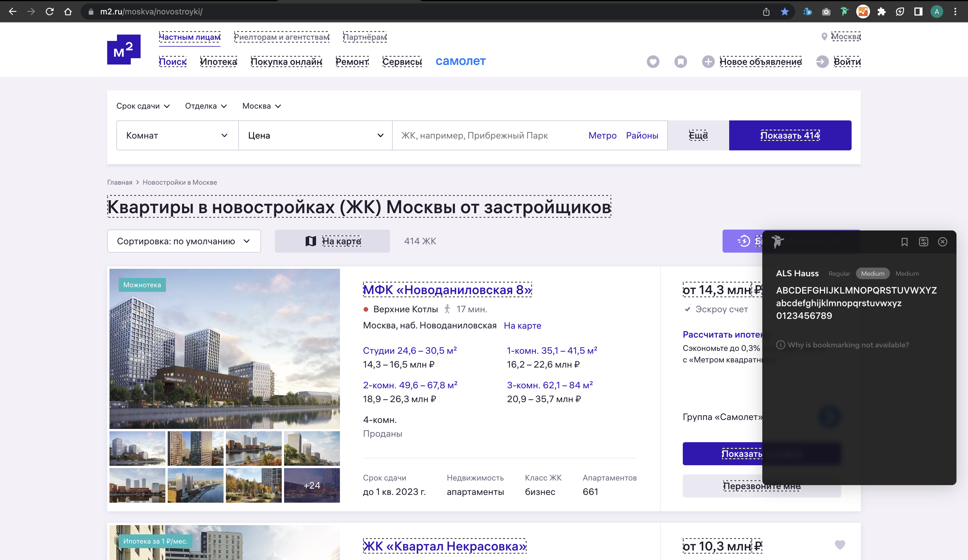This screenshot has height=560, width=968.
Task: Open Chrome extensions puzzle icon
Action: pyautogui.click(x=881, y=12)
